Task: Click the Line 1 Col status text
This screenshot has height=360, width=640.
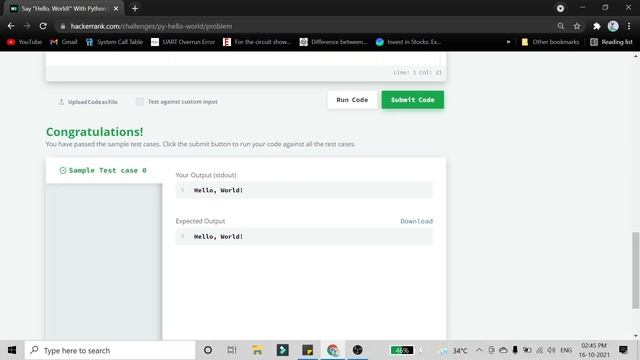Action: tap(418, 73)
